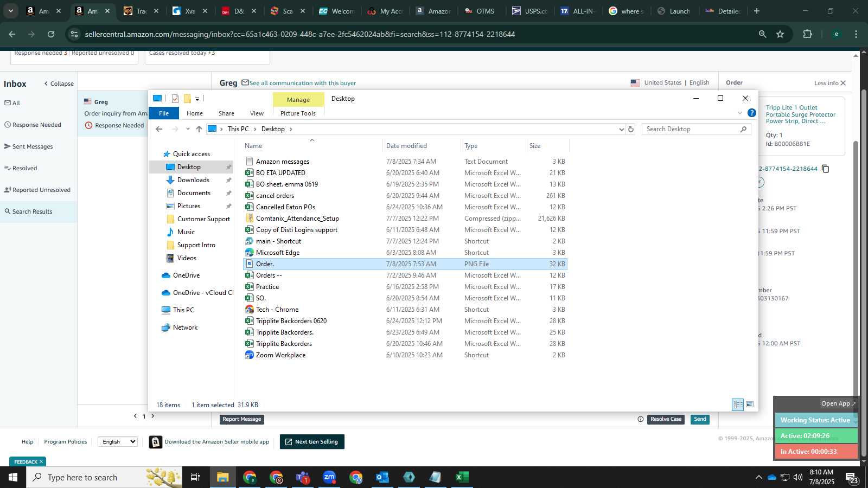The image size is (868, 488).
Task: Switch to details view in File Explorer
Action: coord(738,404)
